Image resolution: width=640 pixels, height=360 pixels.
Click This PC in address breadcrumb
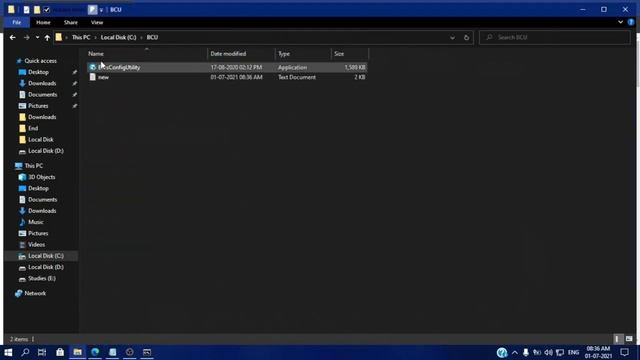(x=81, y=37)
